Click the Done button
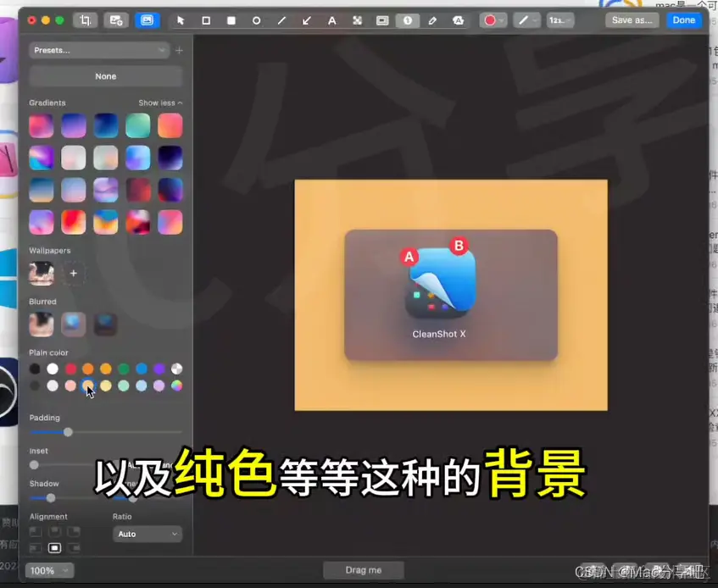Screen dimensions: 718x588 684,19
